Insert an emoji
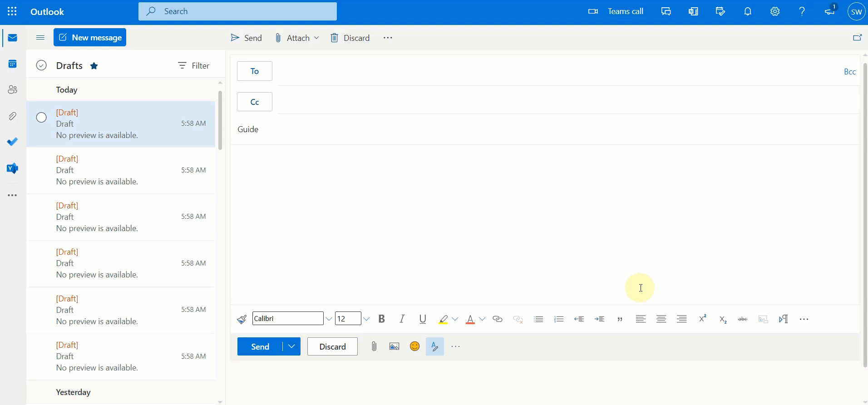Screen dimensions: 868x405 point(414,346)
